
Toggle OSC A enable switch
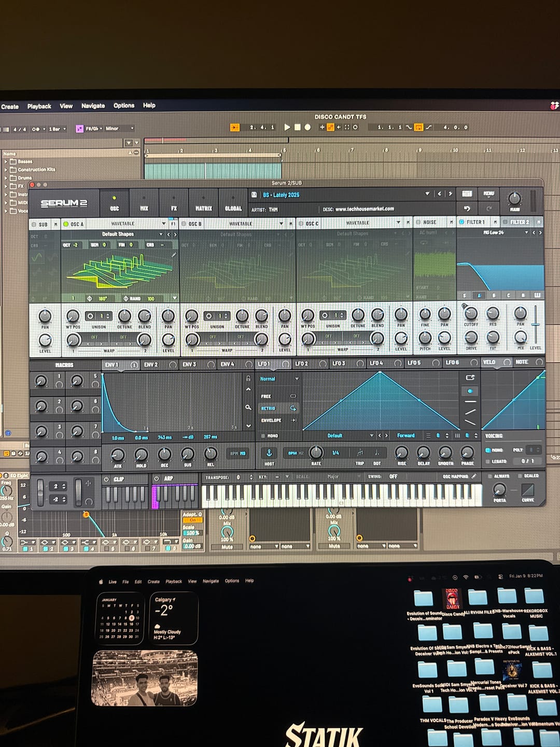66,224
